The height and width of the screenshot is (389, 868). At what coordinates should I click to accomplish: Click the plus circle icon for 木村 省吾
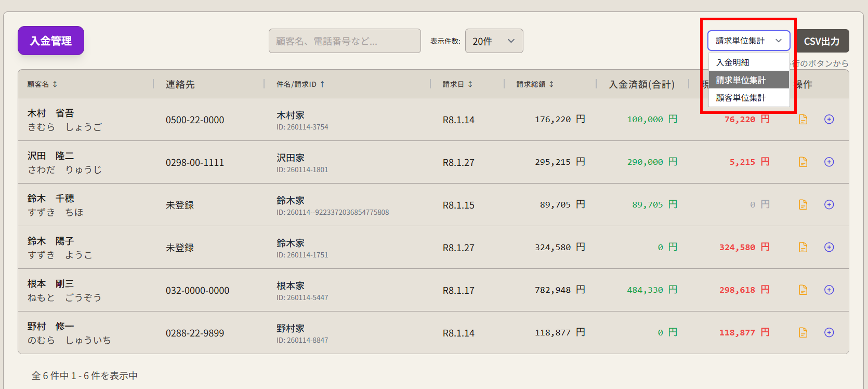(x=829, y=120)
